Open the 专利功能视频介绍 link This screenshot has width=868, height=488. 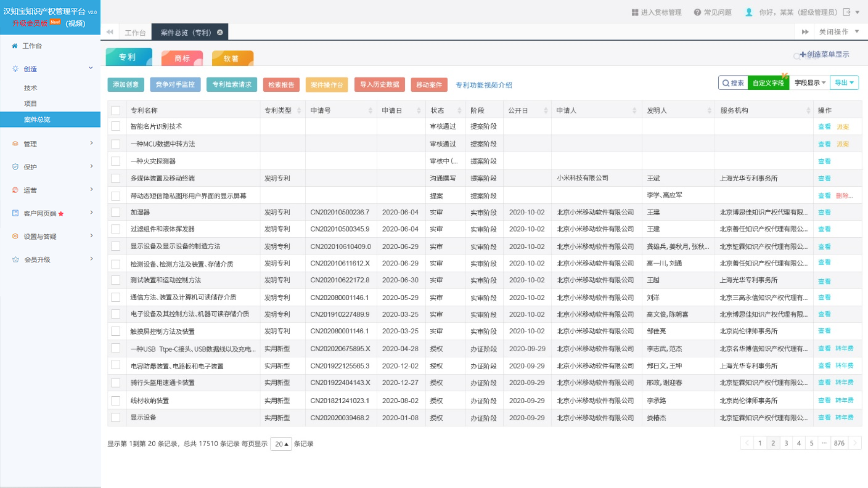tap(483, 85)
